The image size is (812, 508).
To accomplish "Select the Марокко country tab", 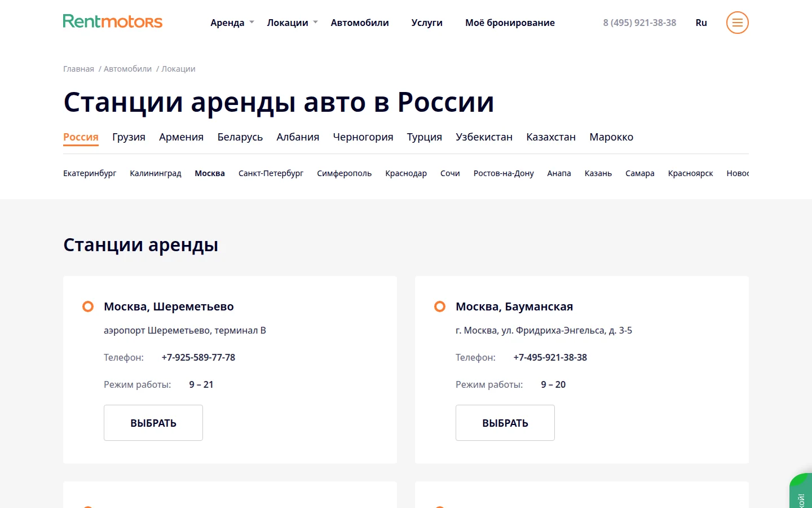I will [x=611, y=137].
